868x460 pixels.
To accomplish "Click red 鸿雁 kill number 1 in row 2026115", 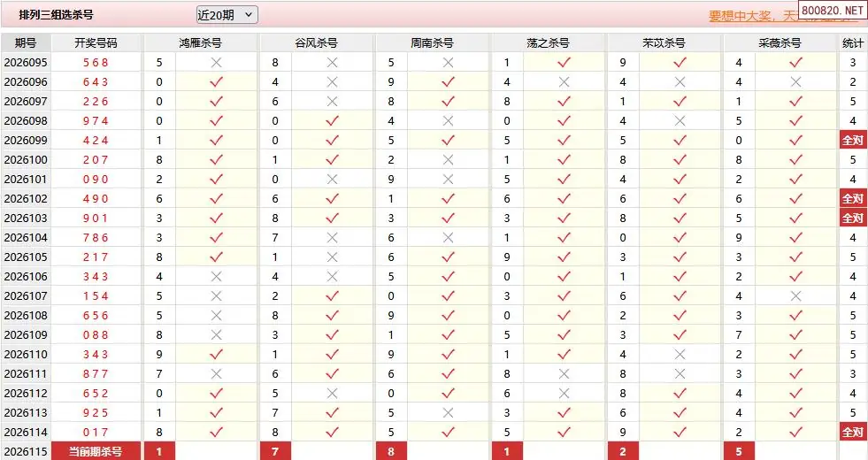I will pos(159,451).
